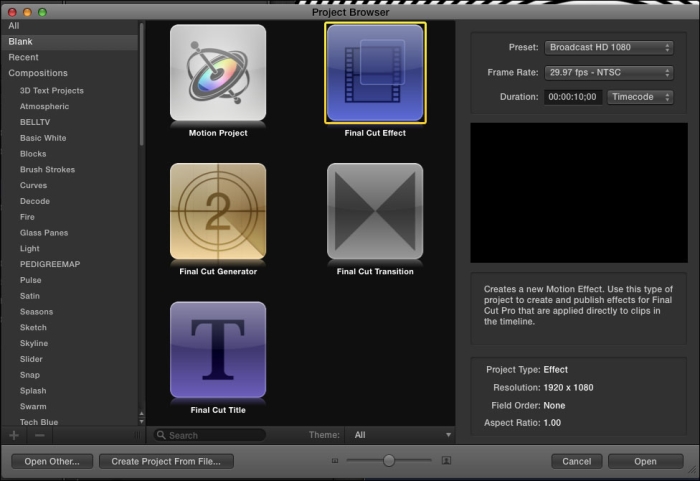Select Brush Strokes in the sidebar
This screenshot has height=481, width=700.
(47, 169)
